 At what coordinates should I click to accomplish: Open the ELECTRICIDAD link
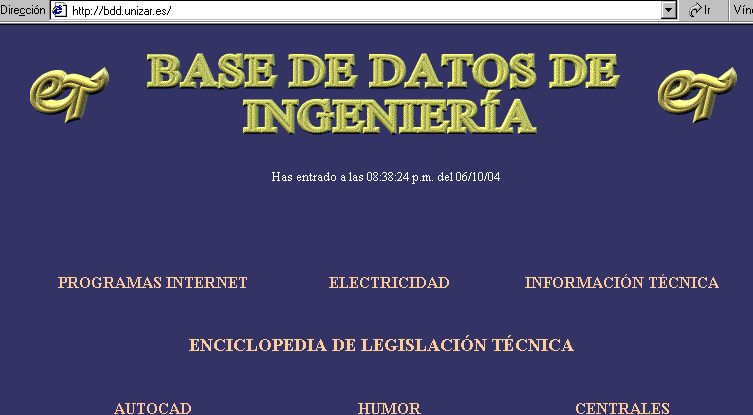click(389, 282)
